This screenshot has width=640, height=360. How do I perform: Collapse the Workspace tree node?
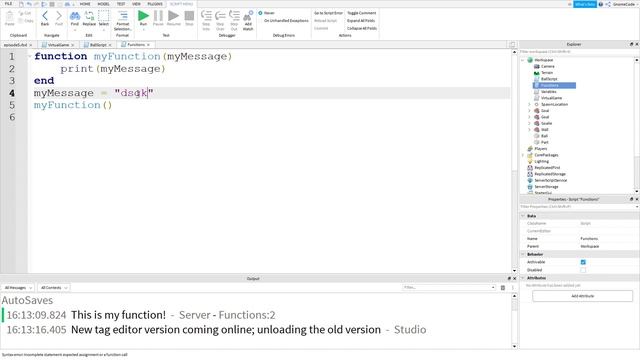(523, 60)
